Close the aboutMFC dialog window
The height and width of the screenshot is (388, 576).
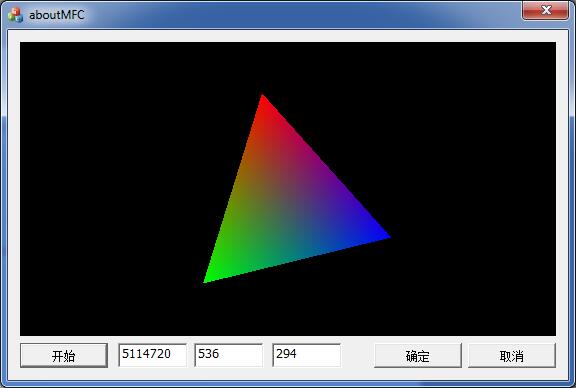[x=546, y=10]
